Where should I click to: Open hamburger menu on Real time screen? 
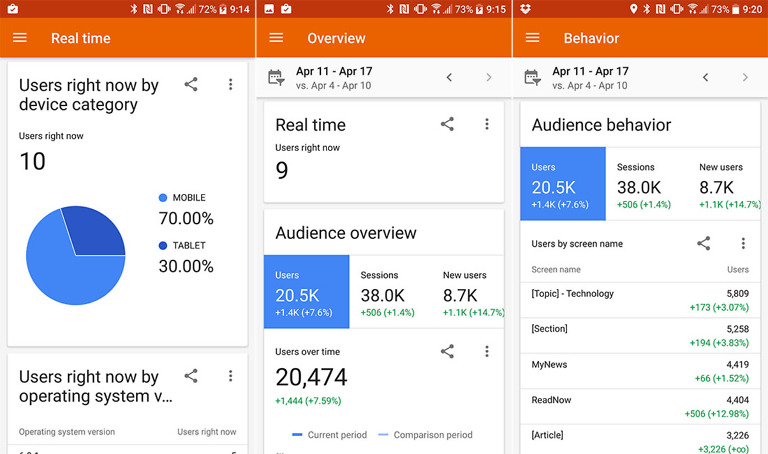(20, 38)
